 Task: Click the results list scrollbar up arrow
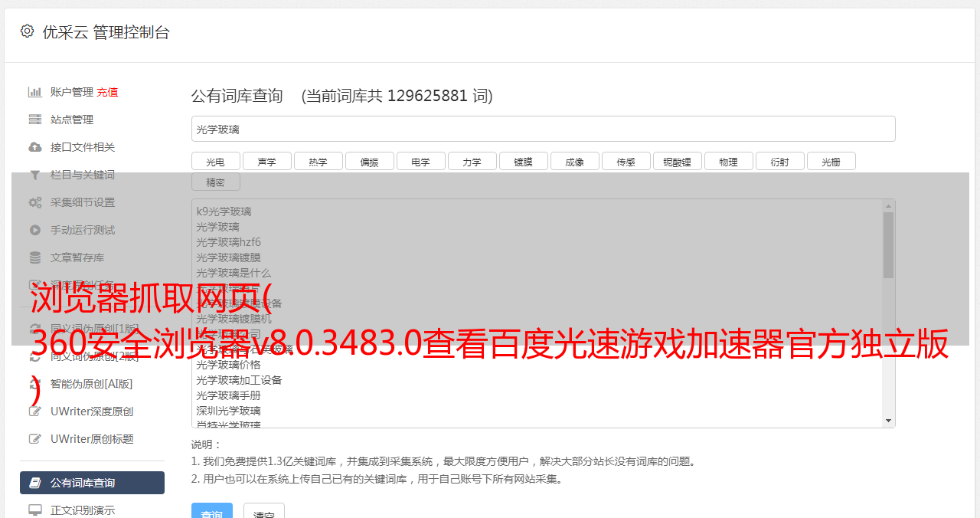click(x=888, y=206)
